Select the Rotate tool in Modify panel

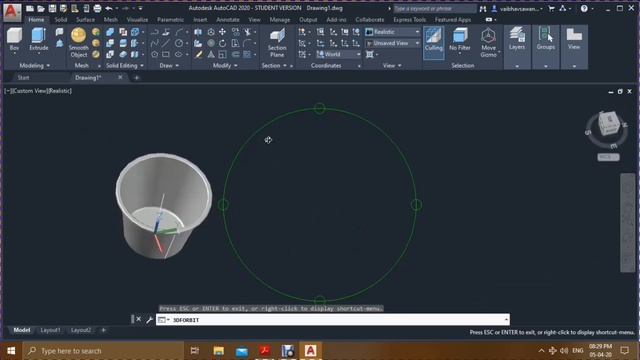[222, 43]
